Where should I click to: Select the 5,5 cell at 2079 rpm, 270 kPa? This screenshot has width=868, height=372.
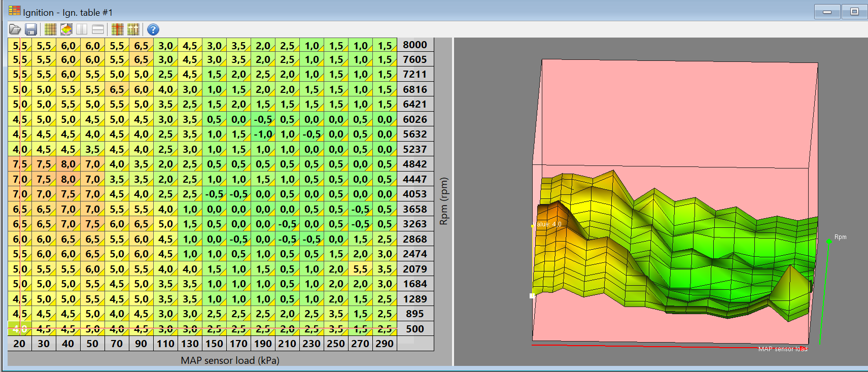(x=360, y=269)
